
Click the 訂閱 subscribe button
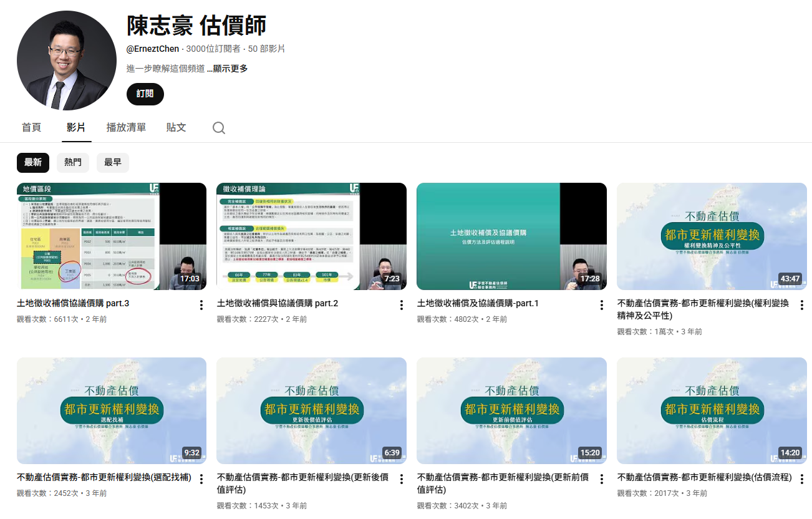pos(145,94)
